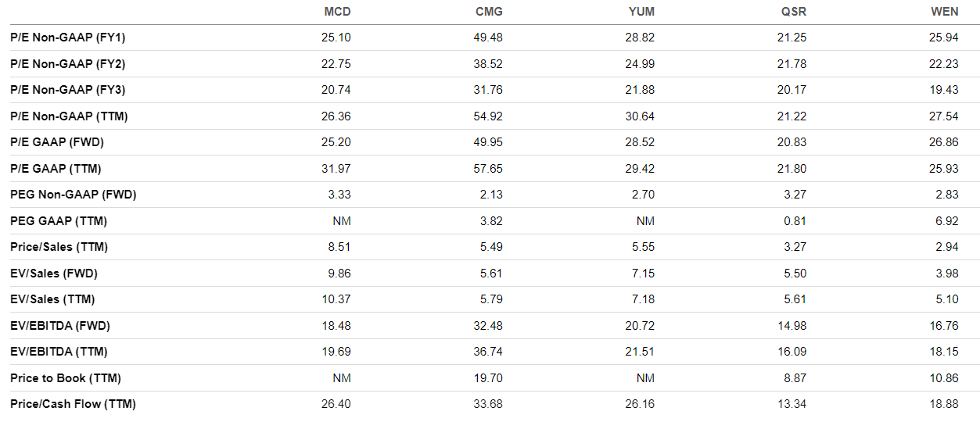This screenshot has width=980, height=422.
Task: Select CMG's P/E Non-GAAP (FY3) value 31.76
Action: pos(489,90)
